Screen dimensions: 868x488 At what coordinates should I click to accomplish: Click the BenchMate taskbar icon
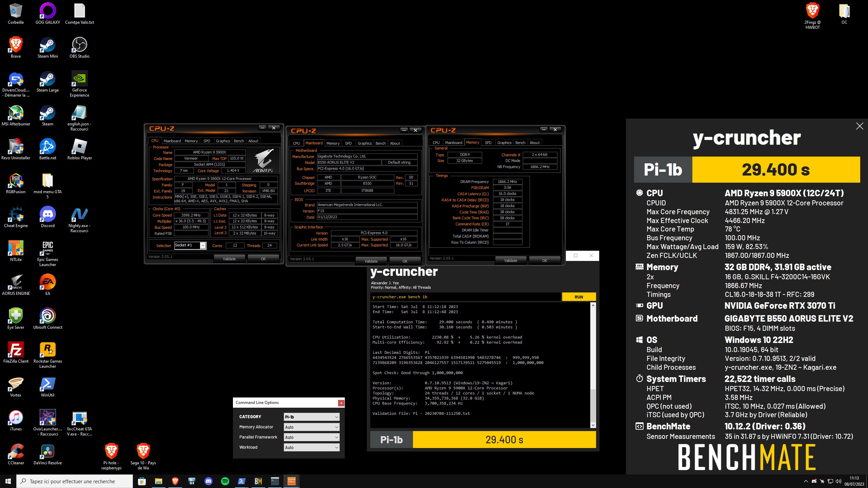click(x=258, y=481)
